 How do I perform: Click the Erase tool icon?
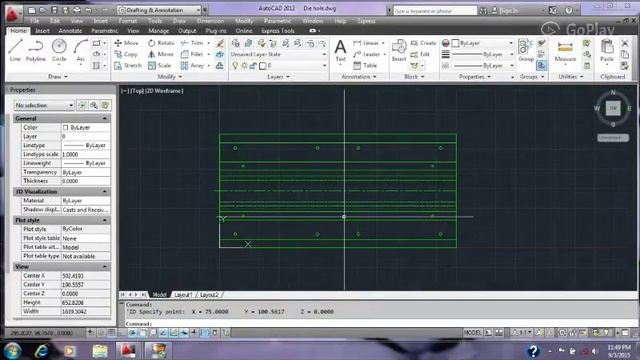tap(220, 43)
